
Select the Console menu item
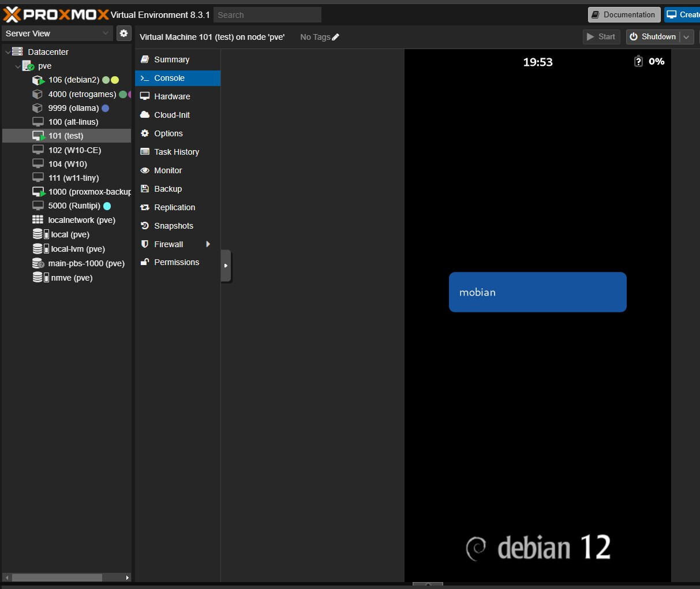178,78
